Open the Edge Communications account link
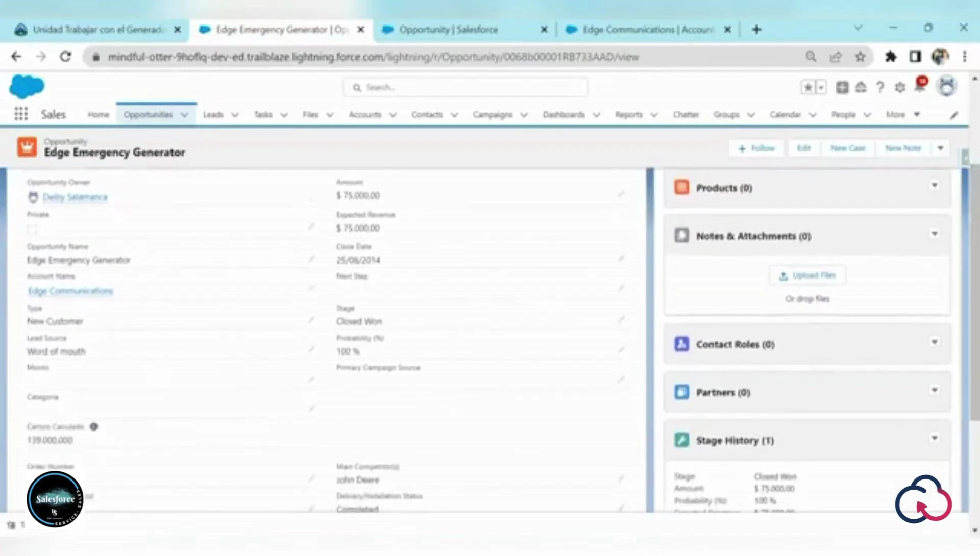Image resolution: width=980 pixels, height=556 pixels. (70, 291)
